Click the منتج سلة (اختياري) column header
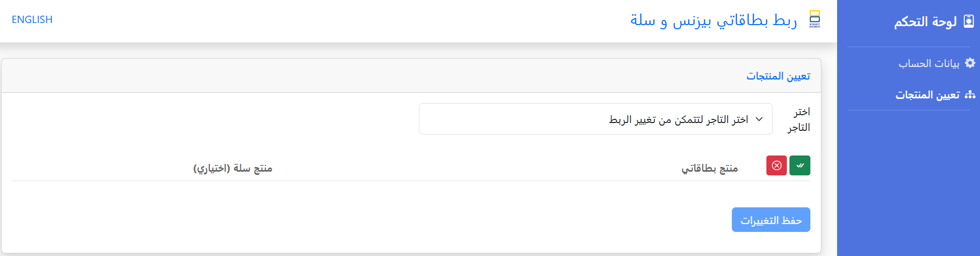Viewport: 980px width, 256px height. [232, 168]
